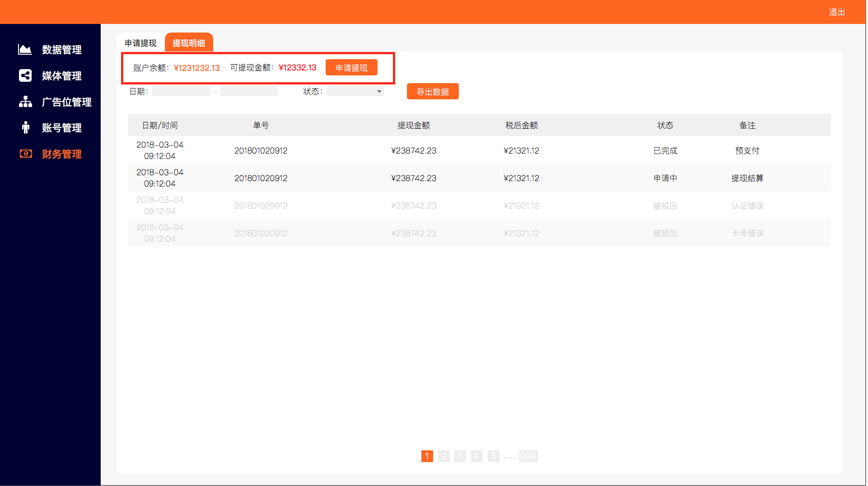Screen dimensions: 868x486
Task: Click the 提现结算 remark cell
Action: [747, 178]
